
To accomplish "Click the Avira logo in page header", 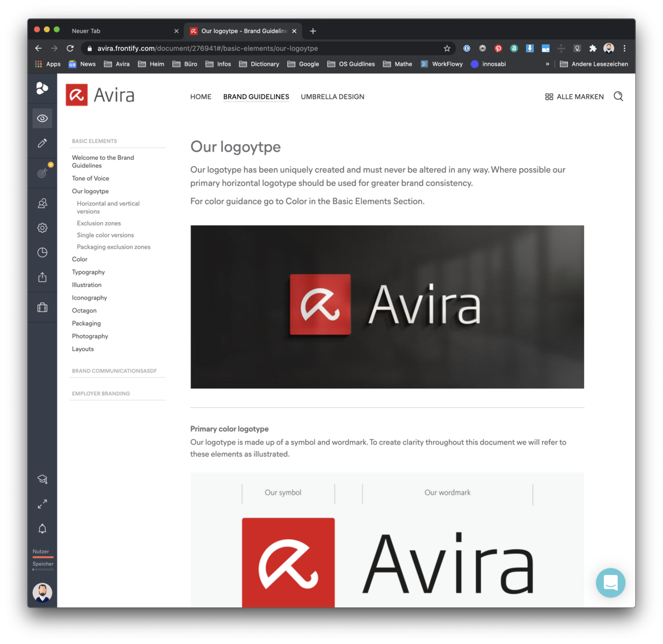I will (100, 95).
